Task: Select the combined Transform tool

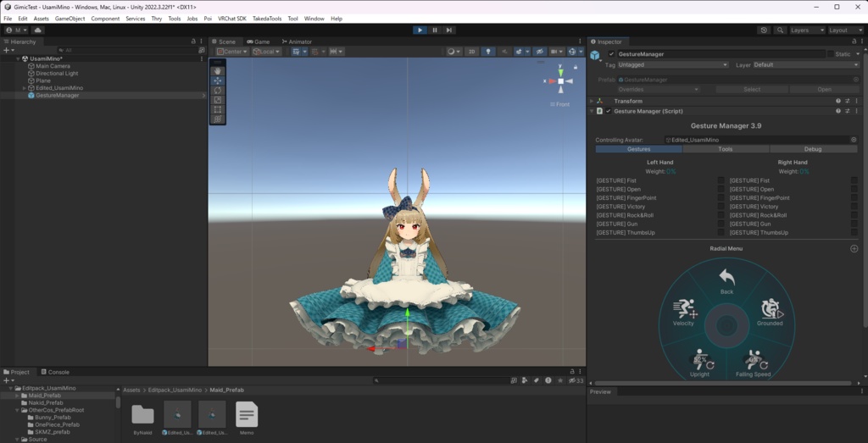Action: pos(218,119)
